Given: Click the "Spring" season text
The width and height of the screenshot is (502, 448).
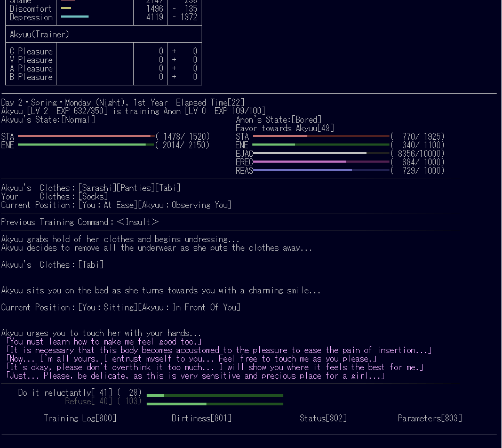Looking at the screenshot, I should [x=44, y=103].
